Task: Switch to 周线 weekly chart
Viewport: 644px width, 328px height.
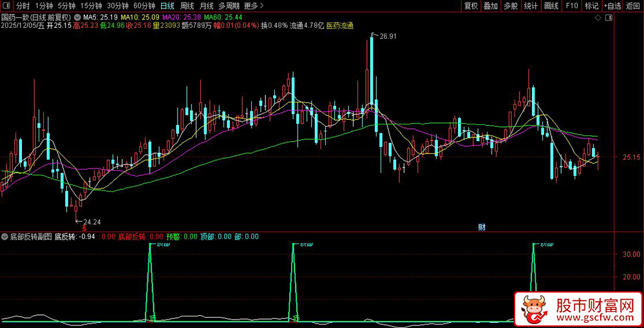Action: [x=187, y=6]
